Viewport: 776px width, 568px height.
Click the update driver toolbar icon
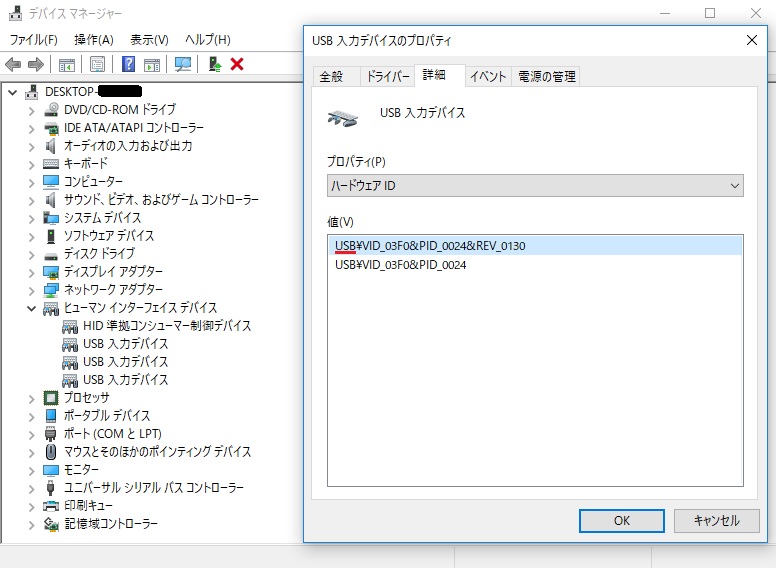pyautogui.click(x=215, y=64)
